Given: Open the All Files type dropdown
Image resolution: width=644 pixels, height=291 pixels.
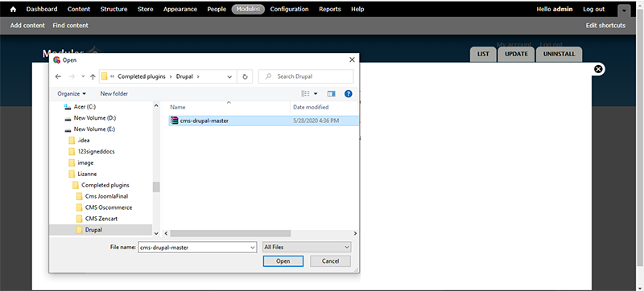Looking at the screenshot, I should 307,247.
